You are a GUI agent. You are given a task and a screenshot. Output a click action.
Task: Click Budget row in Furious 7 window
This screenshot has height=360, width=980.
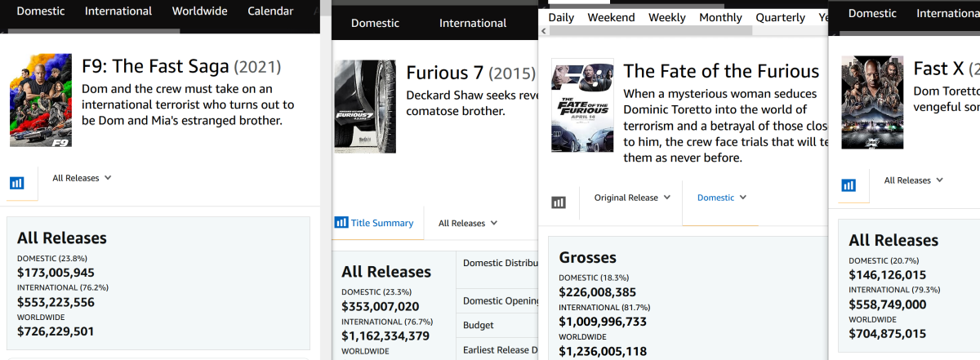point(497,325)
